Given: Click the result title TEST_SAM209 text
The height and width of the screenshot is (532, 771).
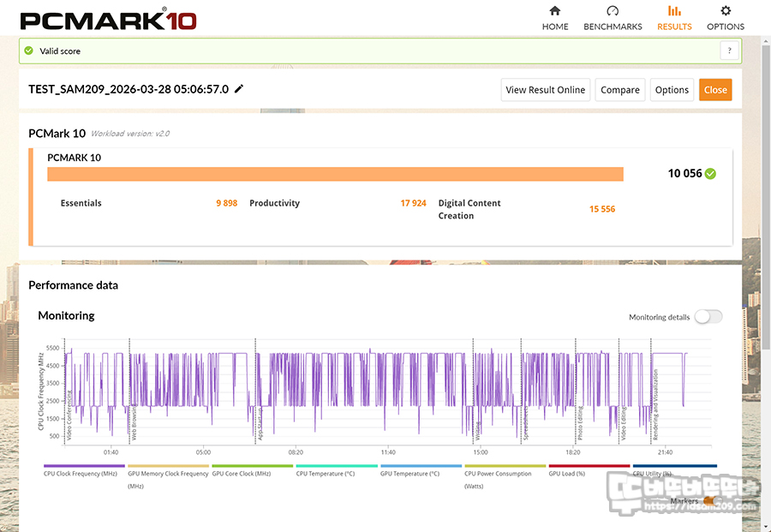Looking at the screenshot, I should 128,89.
